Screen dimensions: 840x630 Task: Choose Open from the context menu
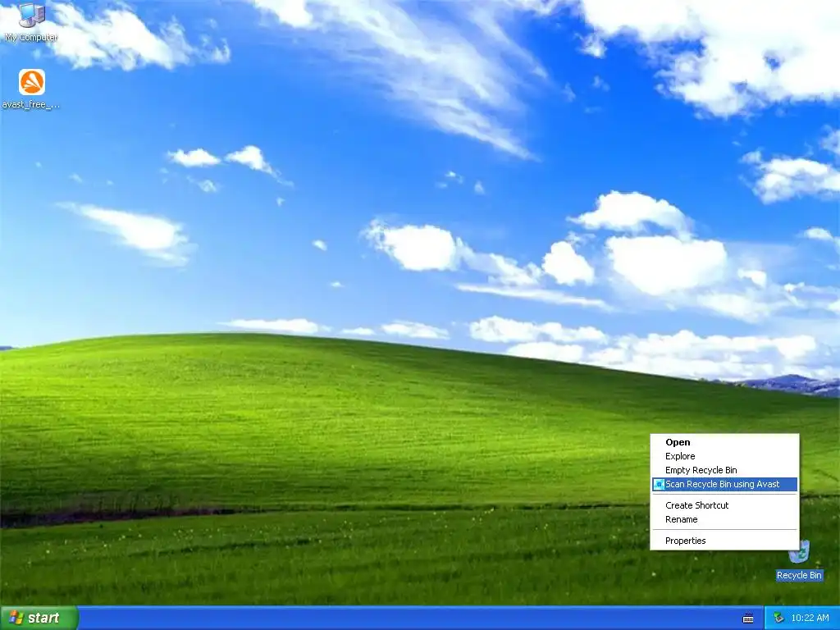[724, 442]
